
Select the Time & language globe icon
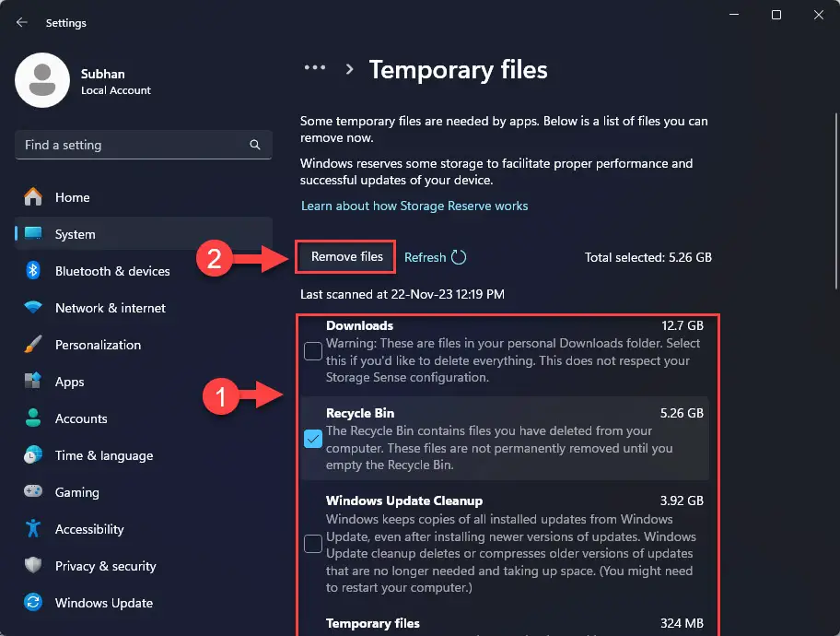(x=33, y=454)
